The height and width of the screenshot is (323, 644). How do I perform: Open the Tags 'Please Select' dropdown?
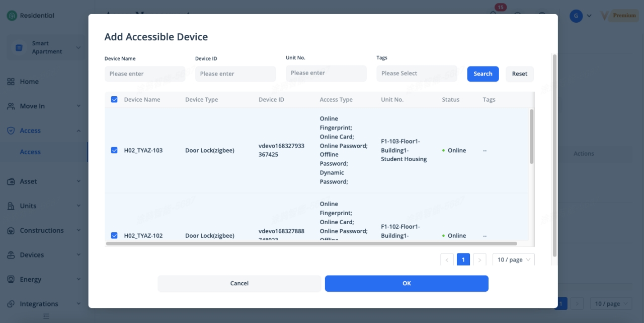416,74
